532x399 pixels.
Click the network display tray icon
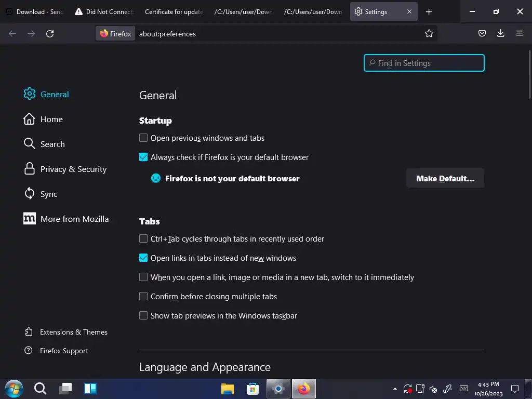[x=420, y=389]
